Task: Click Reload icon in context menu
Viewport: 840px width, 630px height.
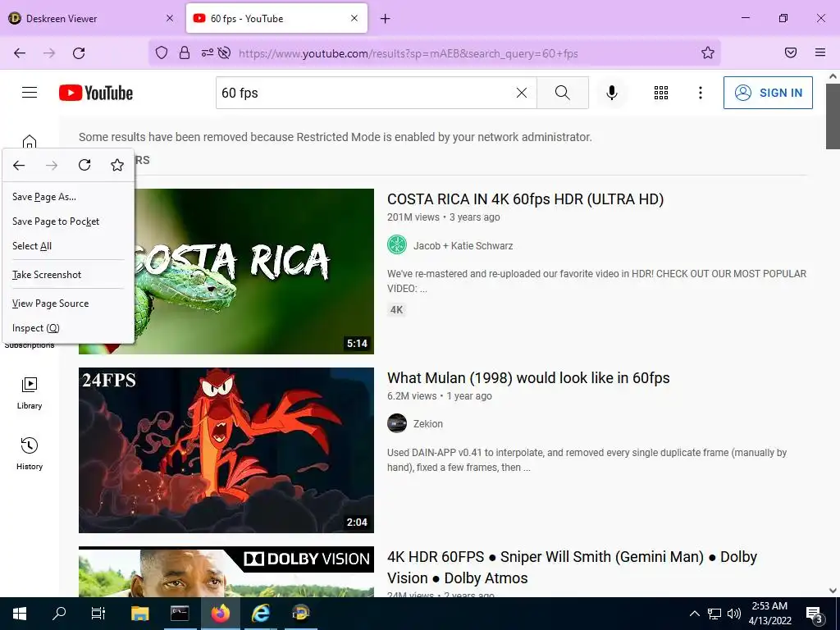Action: coord(84,165)
